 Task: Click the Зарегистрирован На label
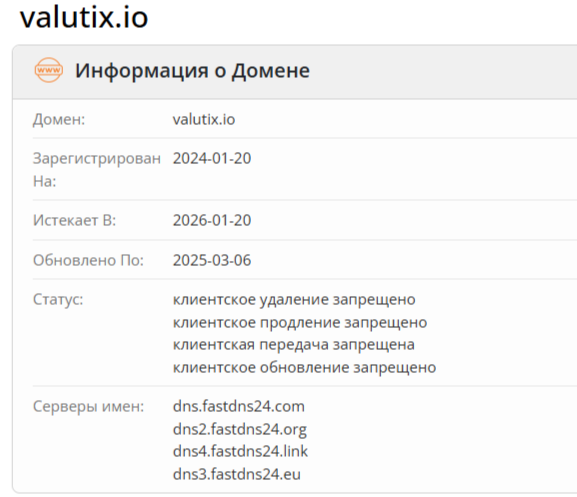tap(97, 170)
